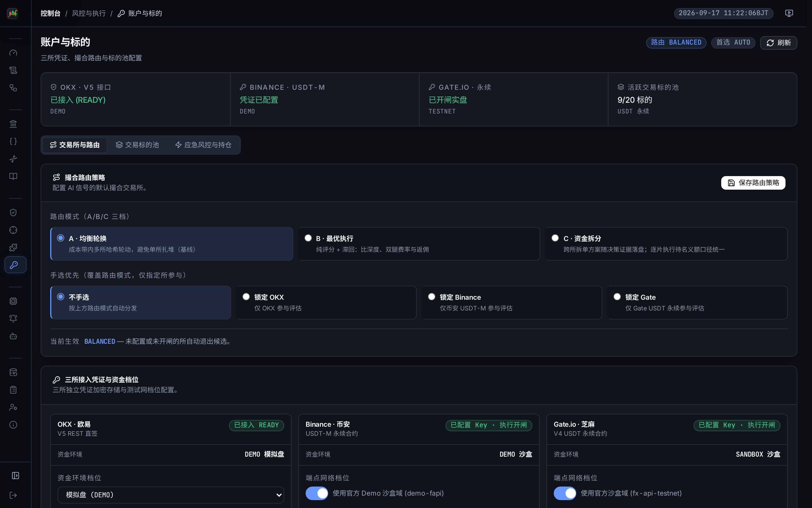Click the 已接入 READY badge on OKX · 欧易
812x508 pixels.
coord(256,425)
